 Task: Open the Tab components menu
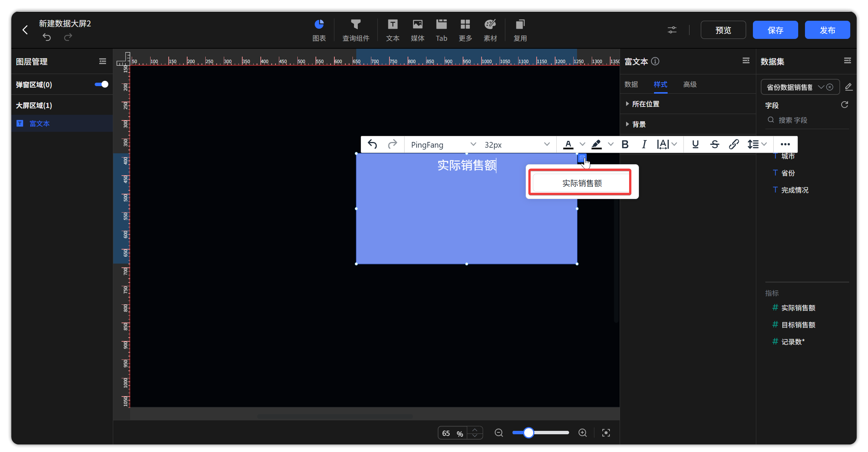pos(442,30)
